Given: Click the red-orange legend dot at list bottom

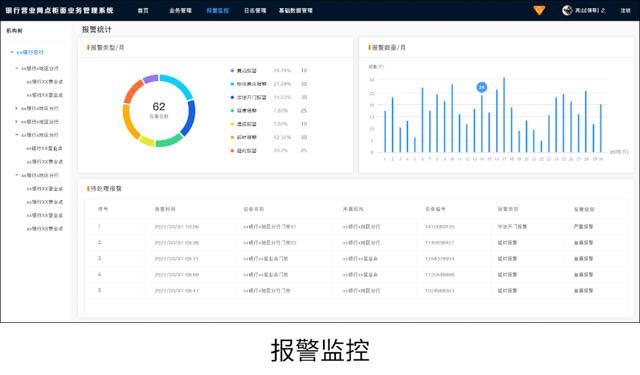Looking at the screenshot, I should 232,151.
